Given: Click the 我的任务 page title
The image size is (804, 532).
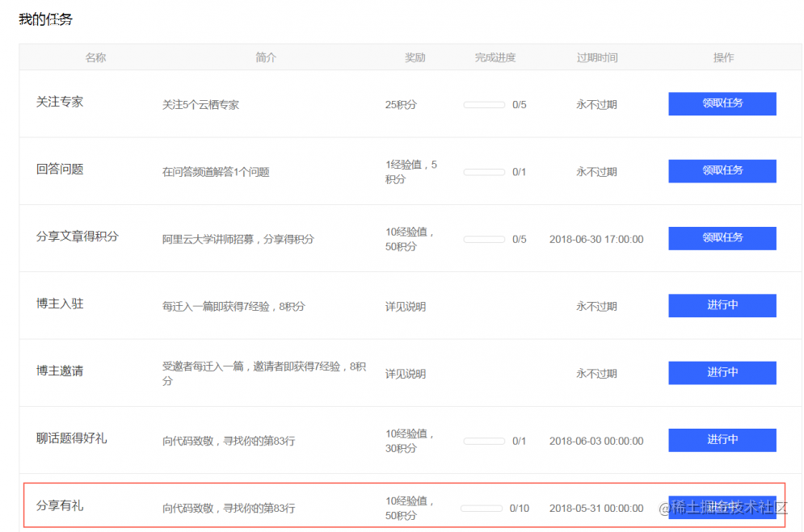Looking at the screenshot, I should tap(45, 19).
